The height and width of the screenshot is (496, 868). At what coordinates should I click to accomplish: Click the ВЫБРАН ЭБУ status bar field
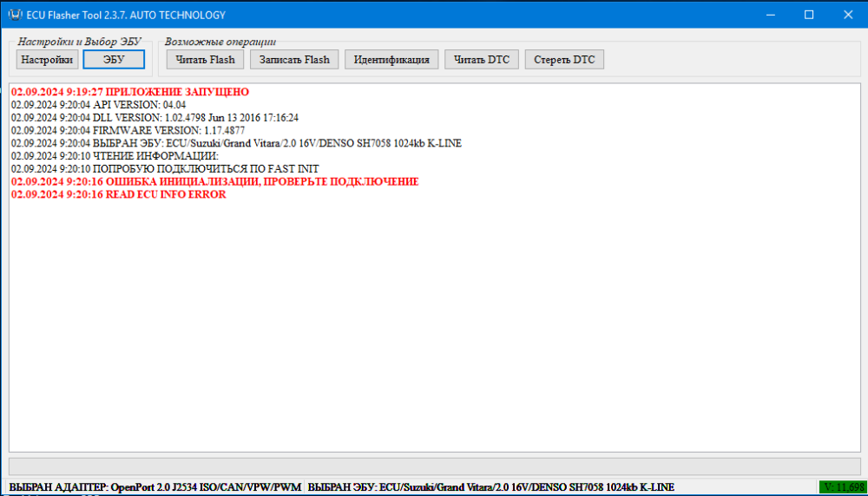490,487
